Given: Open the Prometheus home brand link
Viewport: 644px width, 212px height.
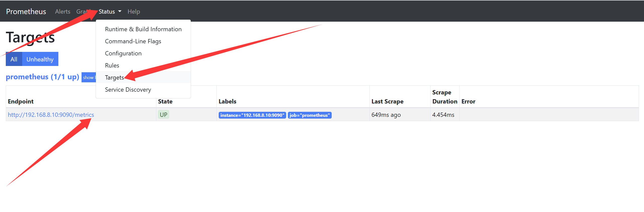Looking at the screenshot, I should coord(26,12).
